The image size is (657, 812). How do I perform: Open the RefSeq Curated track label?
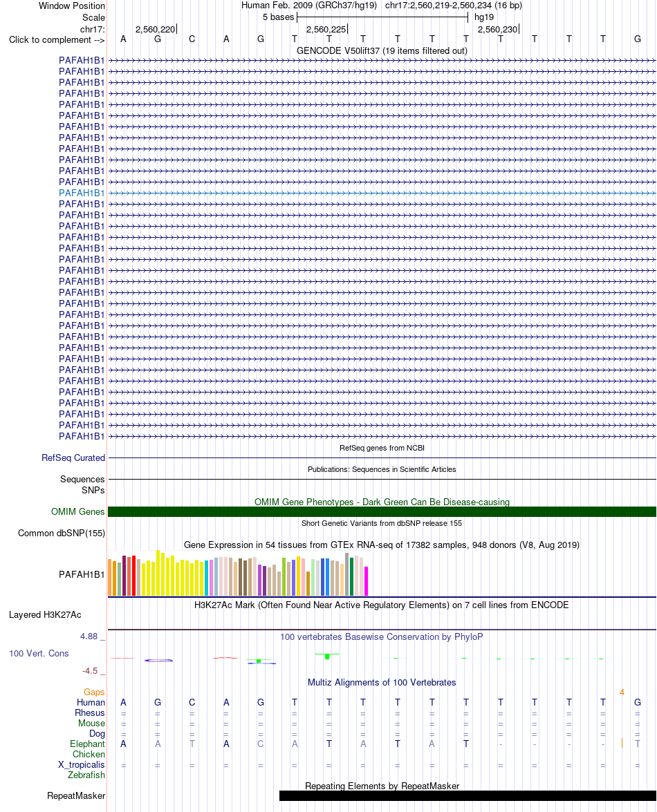73,457
